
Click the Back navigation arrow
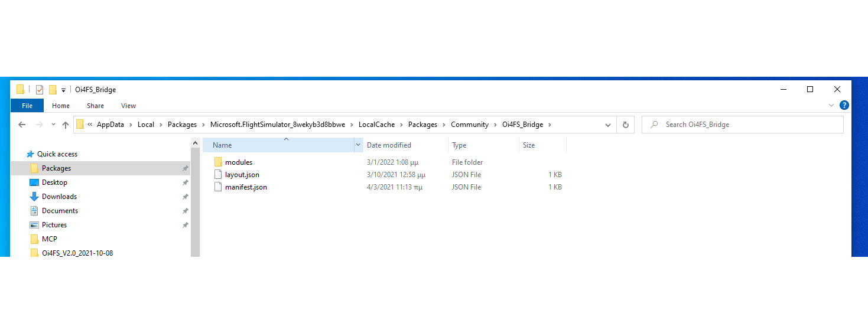point(22,125)
